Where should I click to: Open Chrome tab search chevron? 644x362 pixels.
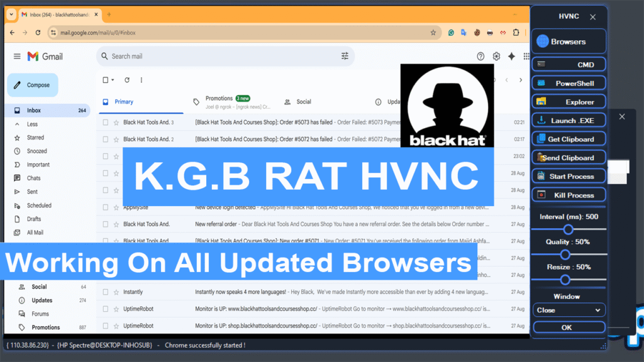coord(11,14)
